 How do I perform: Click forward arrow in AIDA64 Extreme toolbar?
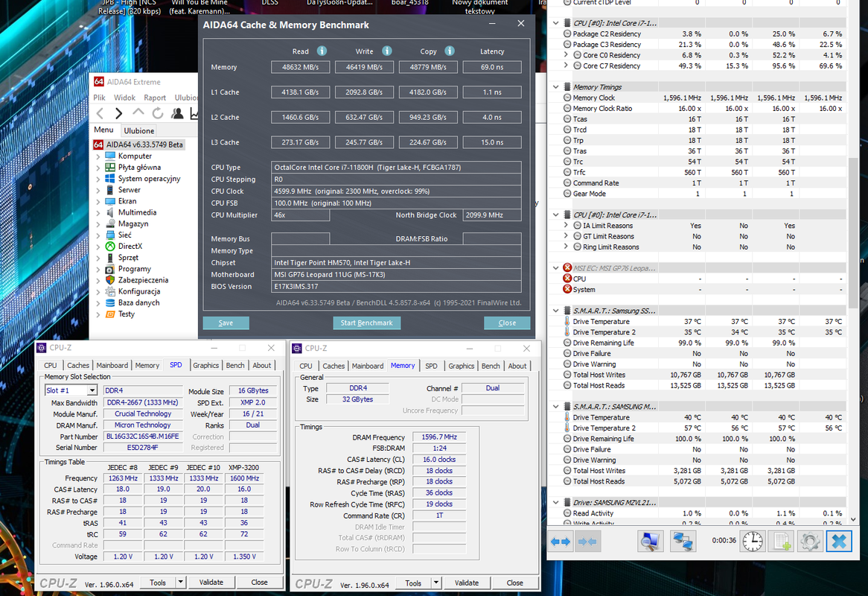pos(118,113)
